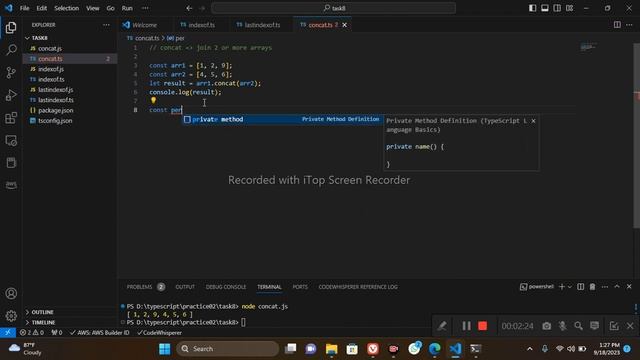Open the Edit menu
The height and width of the screenshot is (360, 640).
[x=42, y=8]
